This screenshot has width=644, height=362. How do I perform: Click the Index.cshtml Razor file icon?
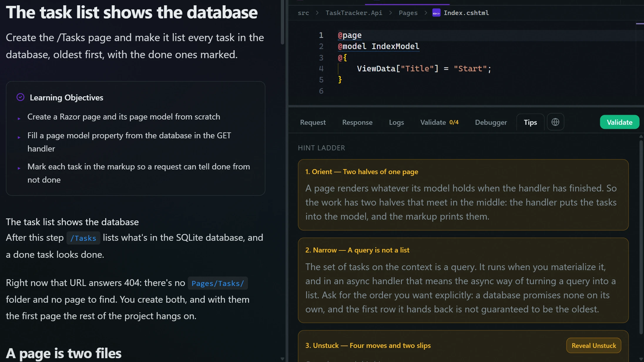(x=436, y=13)
